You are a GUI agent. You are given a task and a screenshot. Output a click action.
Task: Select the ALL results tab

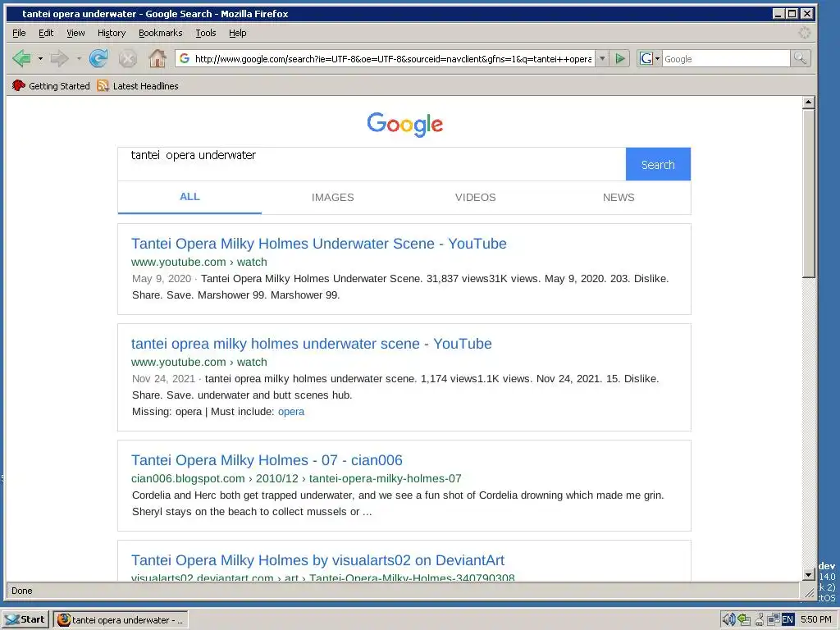(189, 197)
